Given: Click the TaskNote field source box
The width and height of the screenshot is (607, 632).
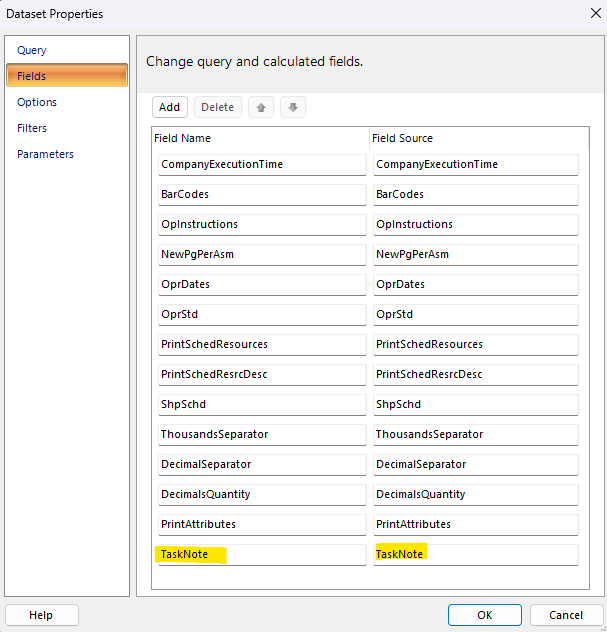Looking at the screenshot, I should tap(476, 554).
